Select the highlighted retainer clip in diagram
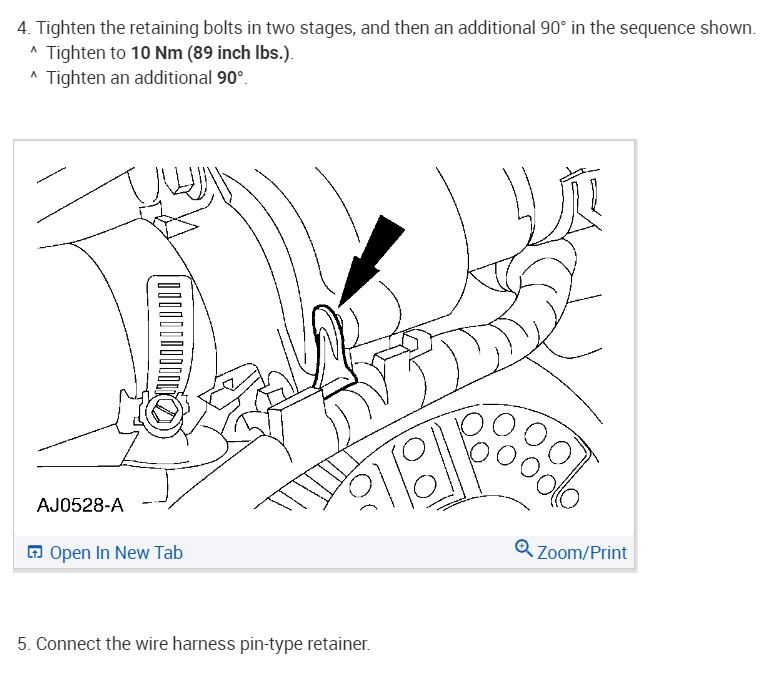The image size is (781, 683). pyautogui.click(x=331, y=348)
